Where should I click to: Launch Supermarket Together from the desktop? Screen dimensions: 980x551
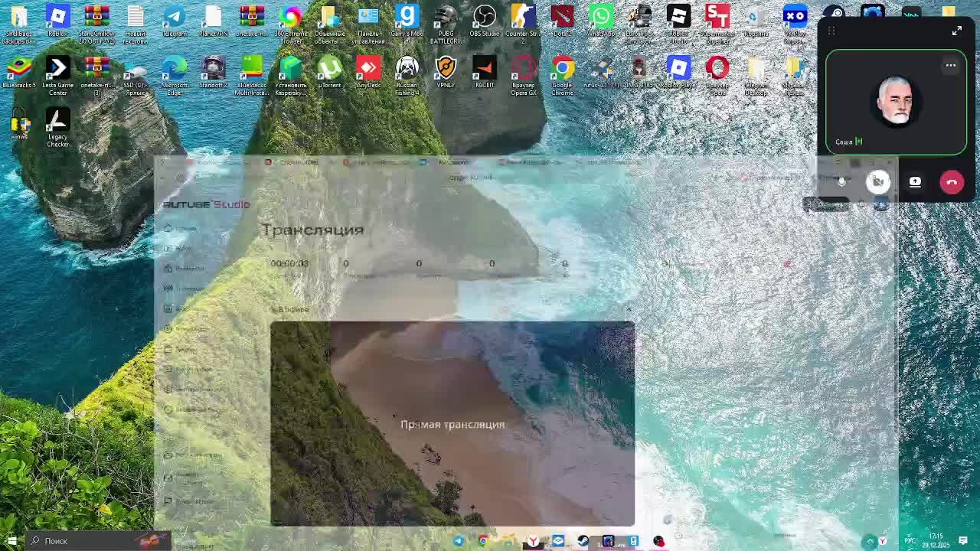(x=717, y=24)
